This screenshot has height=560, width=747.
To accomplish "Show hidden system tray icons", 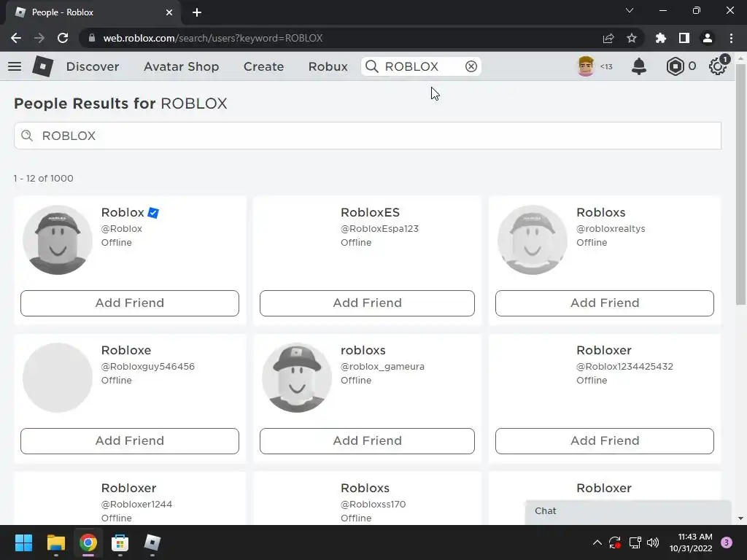I will (597, 542).
